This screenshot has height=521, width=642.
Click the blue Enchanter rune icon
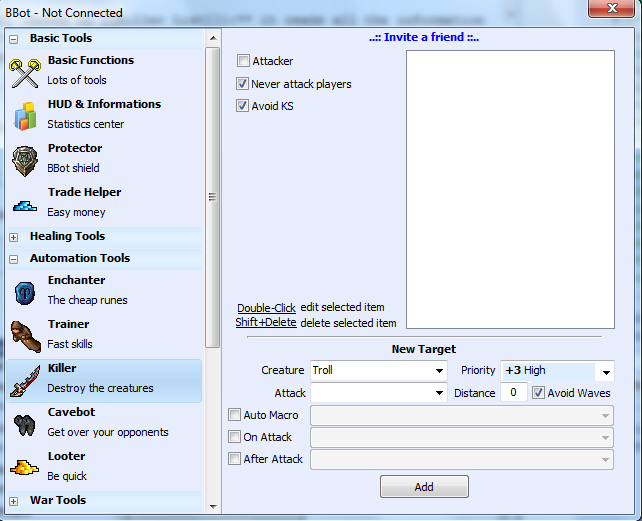[25, 292]
